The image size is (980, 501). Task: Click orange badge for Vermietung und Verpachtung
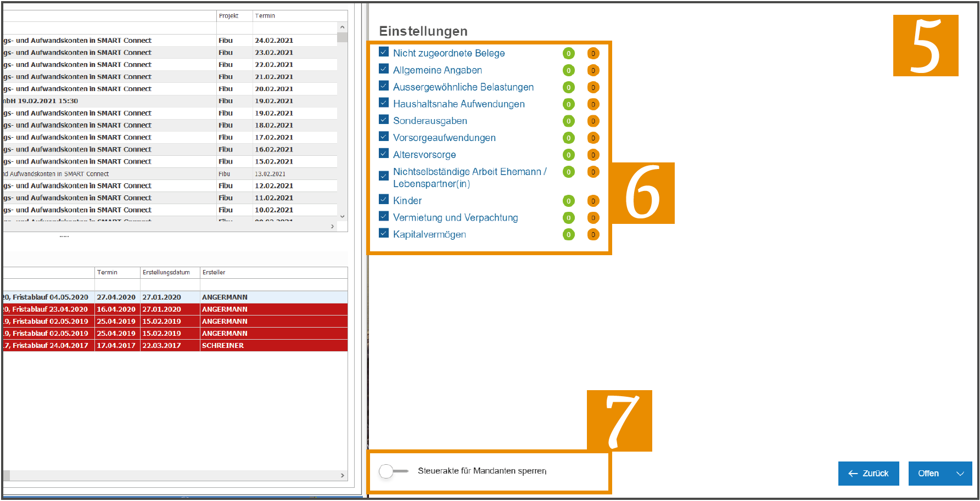pyautogui.click(x=593, y=218)
